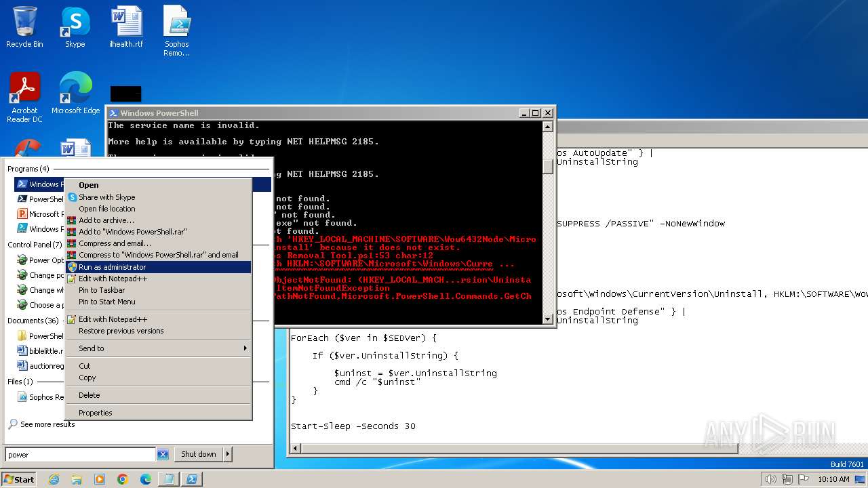The image size is (868, 488).
Task: Expand the Shut down options arrow
Action: (228, 454)
